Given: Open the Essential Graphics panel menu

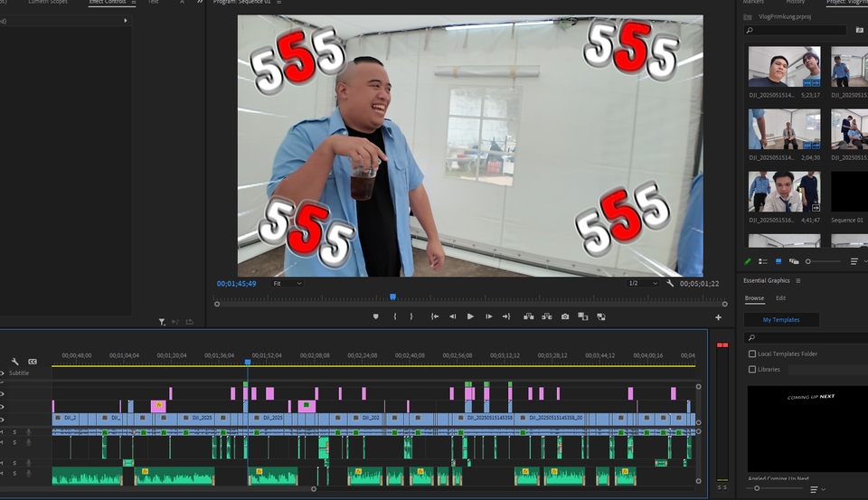Looking at the screenshot, I should point(797,281).
